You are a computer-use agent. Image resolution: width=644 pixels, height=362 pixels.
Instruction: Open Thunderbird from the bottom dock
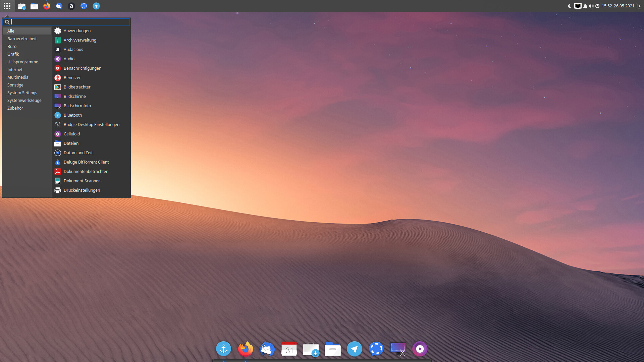tap(267, 349)
